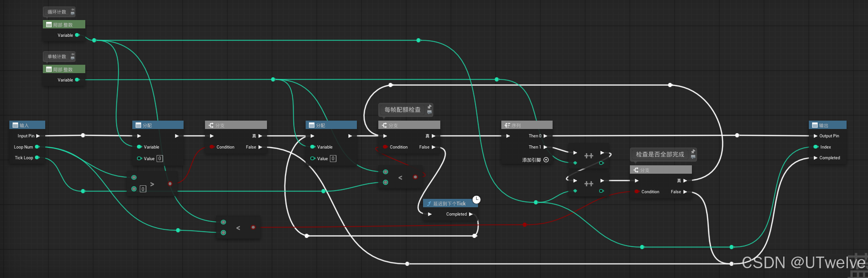Viewport: 868px width, 278px height.
Task: Click the pin icon on 循环计数 comment bubble
Action: tap(73, 9)
